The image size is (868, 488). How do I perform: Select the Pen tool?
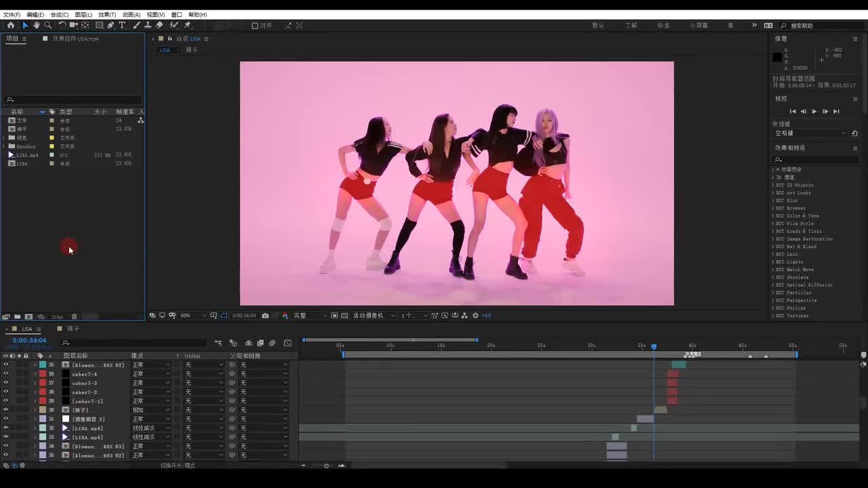[111, 25]
